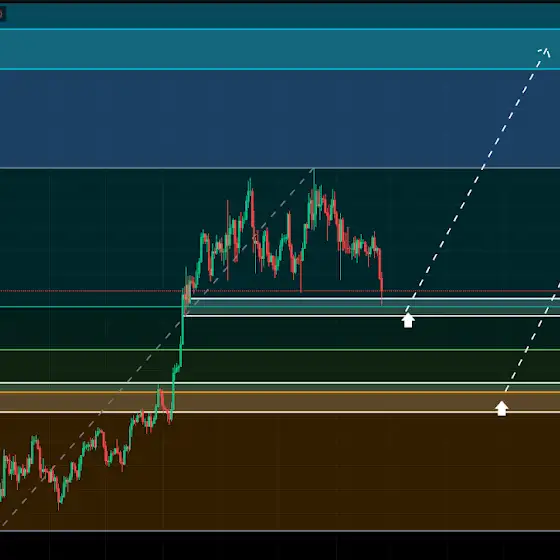
Task: Select the gray dashed diagonal trend line
Action: [157, 347]
